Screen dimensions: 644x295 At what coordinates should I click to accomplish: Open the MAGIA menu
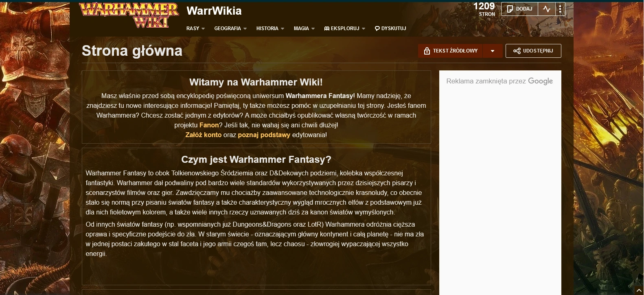[x=304, y=28]
